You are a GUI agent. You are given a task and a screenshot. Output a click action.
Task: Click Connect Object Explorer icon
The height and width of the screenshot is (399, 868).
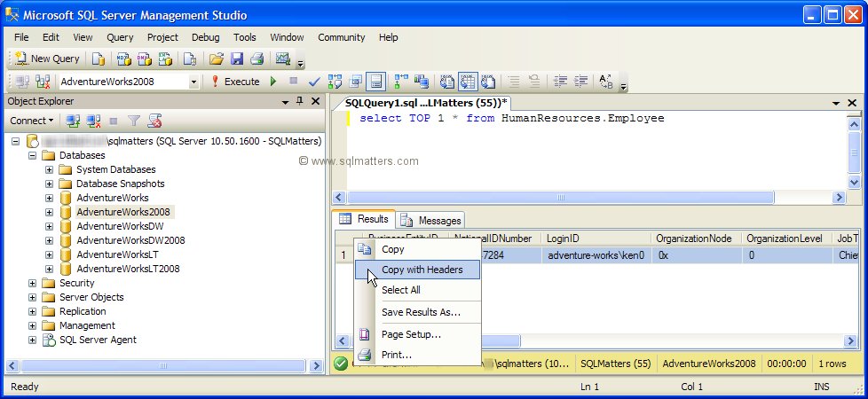(x=75, y=121)
